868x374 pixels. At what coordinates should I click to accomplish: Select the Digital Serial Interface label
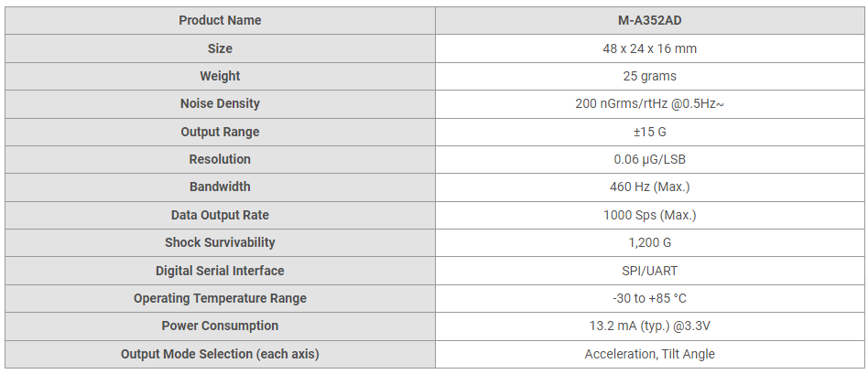click(220, 271)
